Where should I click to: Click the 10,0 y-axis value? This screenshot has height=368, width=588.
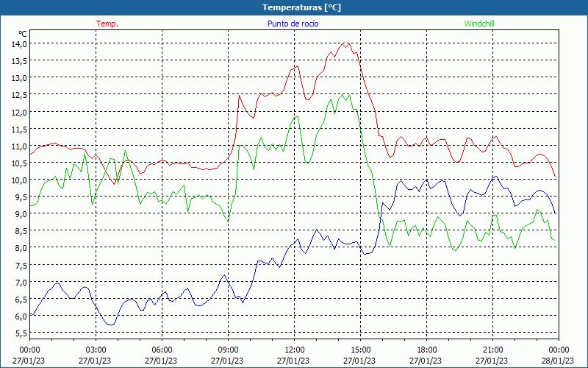tap(19, 180)
